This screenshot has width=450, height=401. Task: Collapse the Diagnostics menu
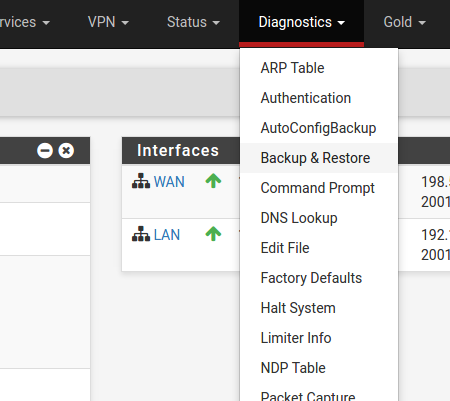301,22
